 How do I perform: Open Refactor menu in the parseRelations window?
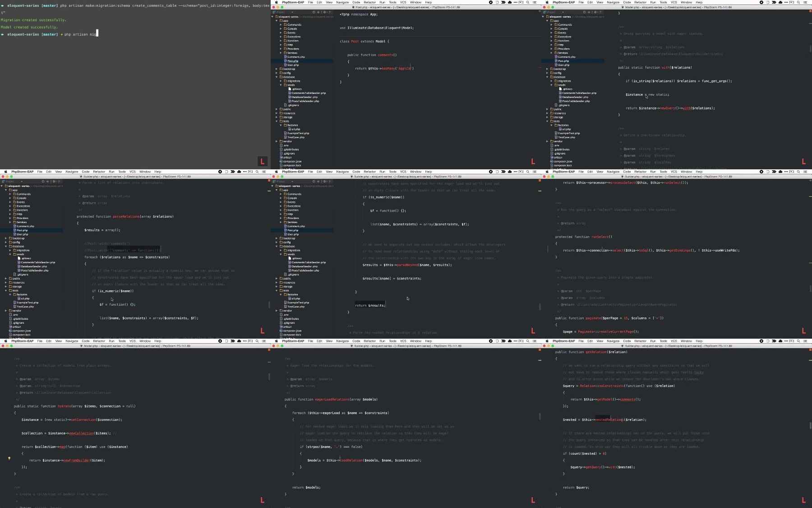pyautogui.click(x=99, y=172)
